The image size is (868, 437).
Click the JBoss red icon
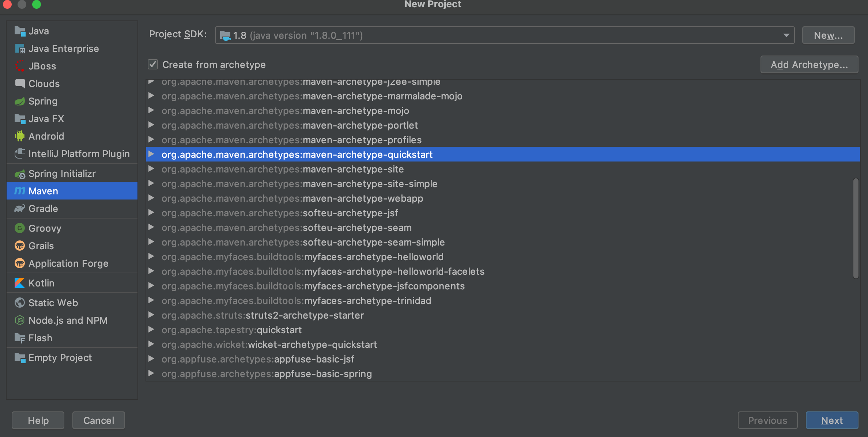click(x=19, y=66)
